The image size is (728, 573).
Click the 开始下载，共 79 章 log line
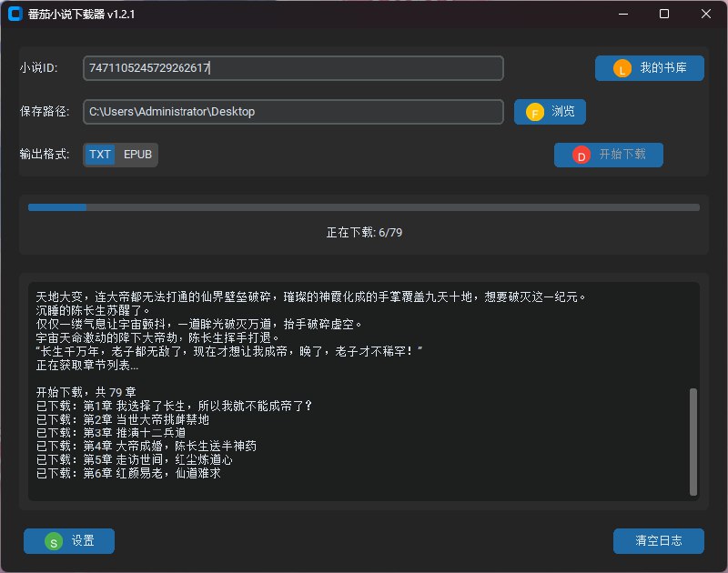(85, 392)
